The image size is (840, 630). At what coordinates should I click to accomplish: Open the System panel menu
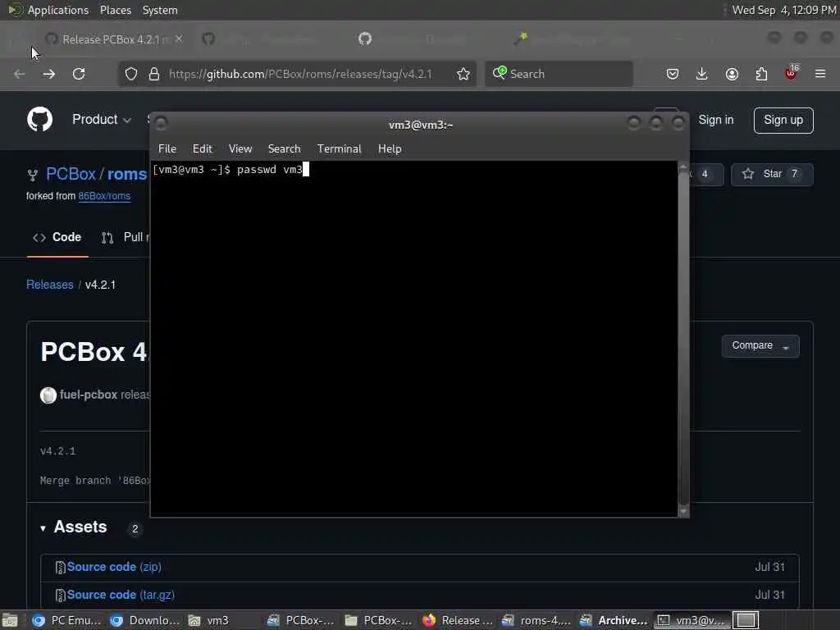(x=160, y=10)
